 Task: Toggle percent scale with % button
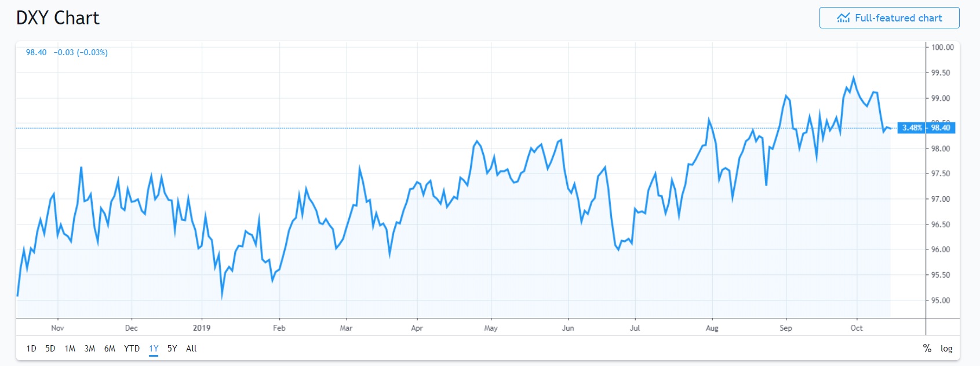pos(927,348)
